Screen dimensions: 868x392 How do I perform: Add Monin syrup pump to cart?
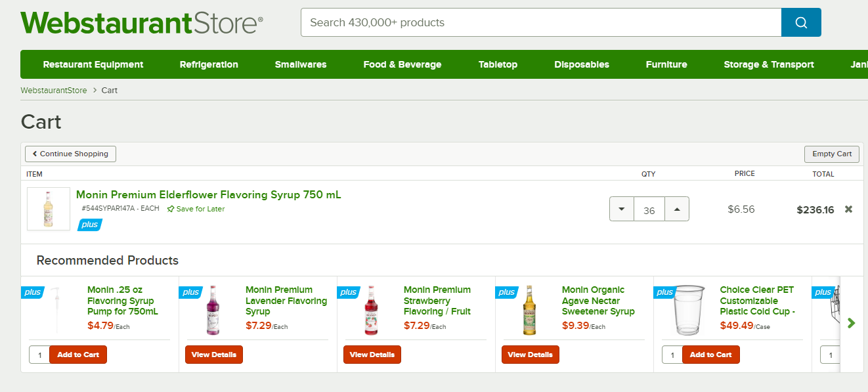(78, 355)
